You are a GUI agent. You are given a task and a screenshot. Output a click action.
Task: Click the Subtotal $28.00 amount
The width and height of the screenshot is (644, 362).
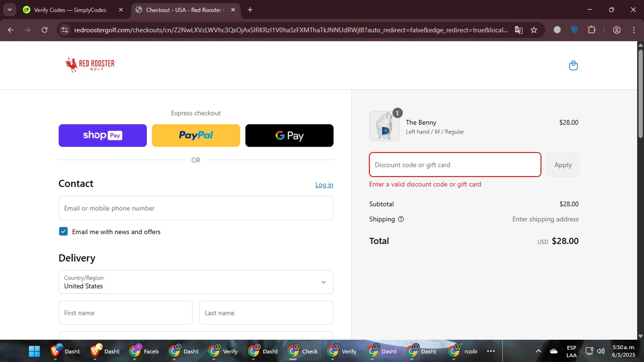pos(569,204)
